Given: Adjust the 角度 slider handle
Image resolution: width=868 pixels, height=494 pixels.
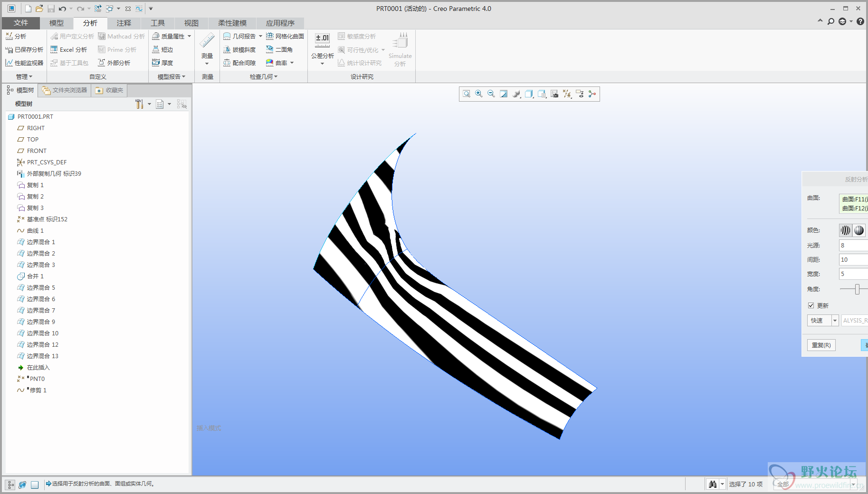Looking at the screenshot, I should (857, 289).
